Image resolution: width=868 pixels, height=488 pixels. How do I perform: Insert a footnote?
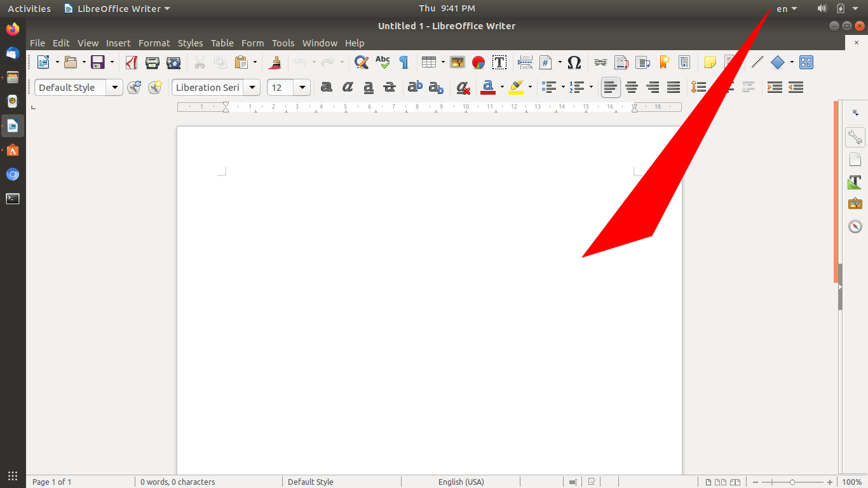(x=621, y=62)
